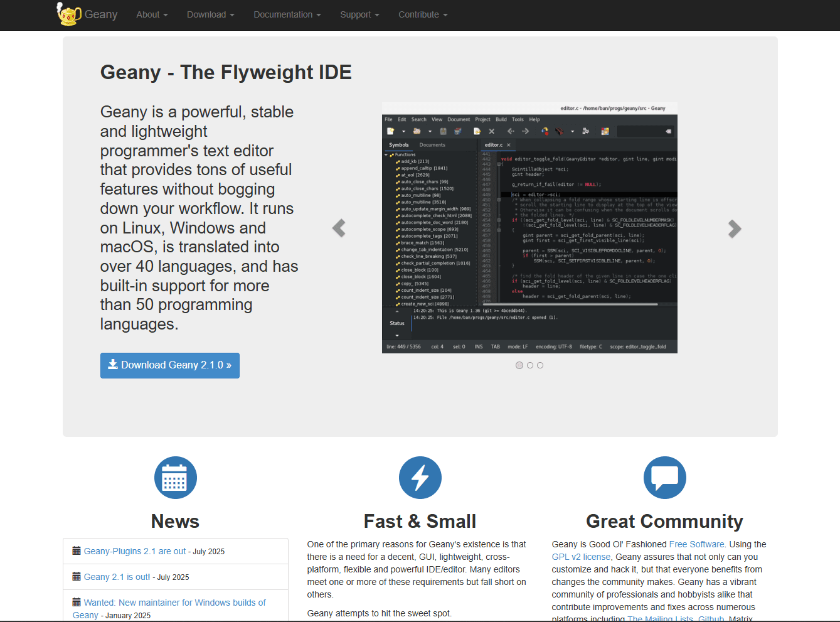Click the Fast & Small lightning icon

click(x=420, y=478)
